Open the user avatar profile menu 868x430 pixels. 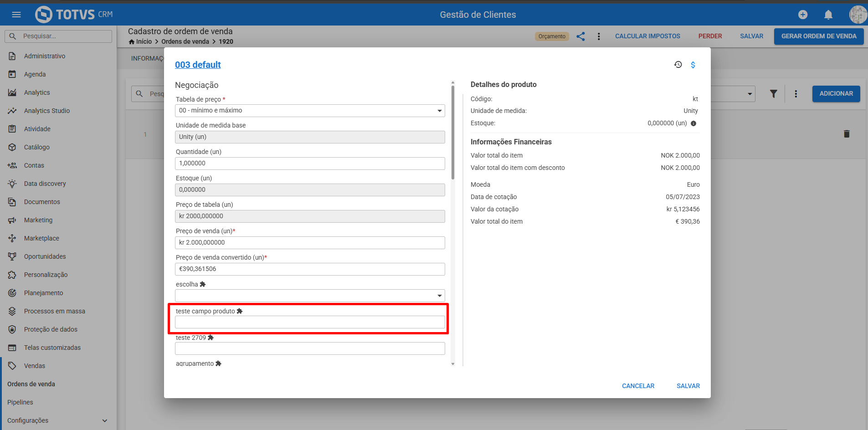858,15
